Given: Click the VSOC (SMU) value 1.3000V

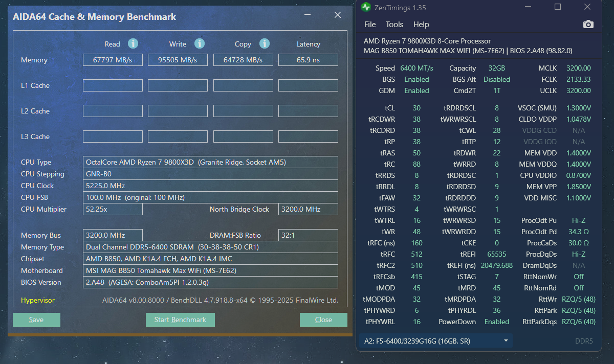Looking at the screenshot, I should click(578, 108).
